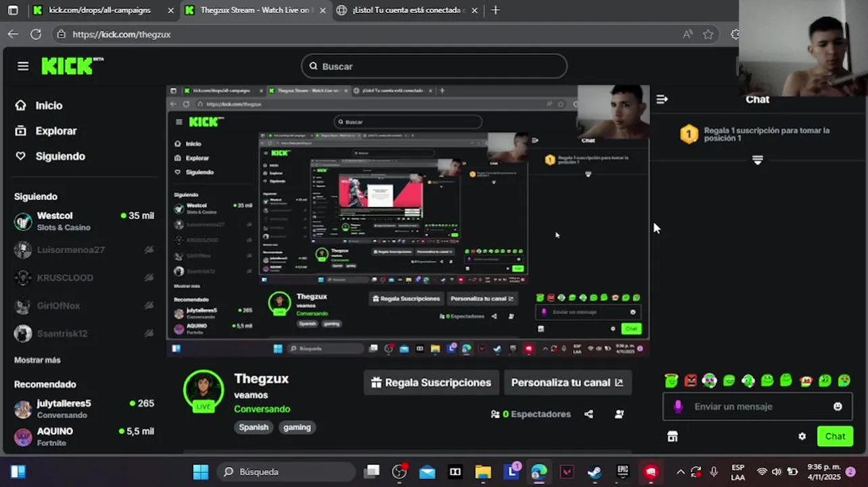
Task: Open recommended channel AQUINO
Action: click(84, 436)
